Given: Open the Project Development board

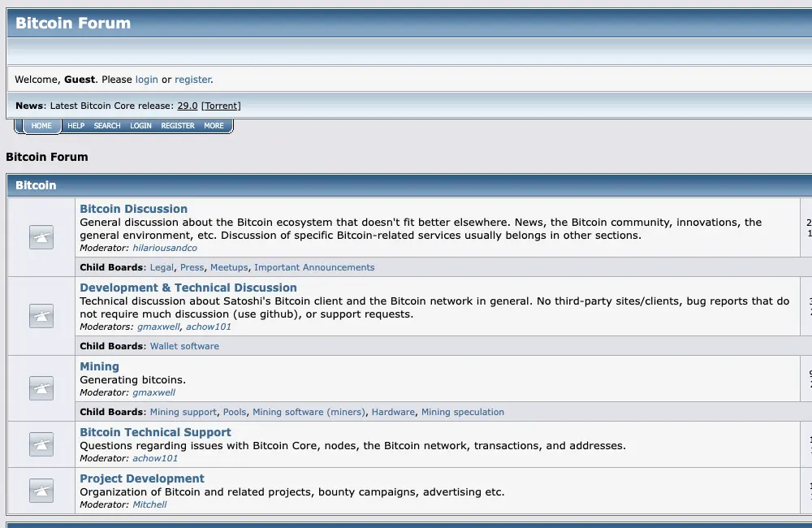Looking at the screenshot, I should tap(142, 478).
